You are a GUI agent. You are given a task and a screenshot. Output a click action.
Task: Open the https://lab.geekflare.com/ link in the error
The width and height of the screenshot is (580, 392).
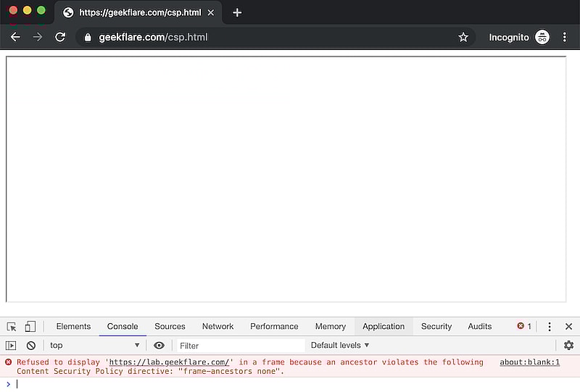(x=169, y=362)
